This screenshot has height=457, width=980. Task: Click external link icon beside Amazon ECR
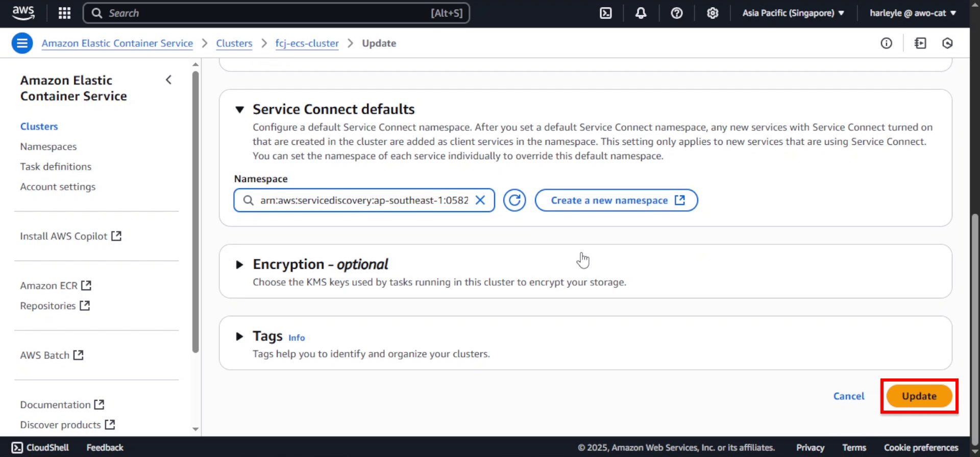pyautogui.click(x=86, y=286)
